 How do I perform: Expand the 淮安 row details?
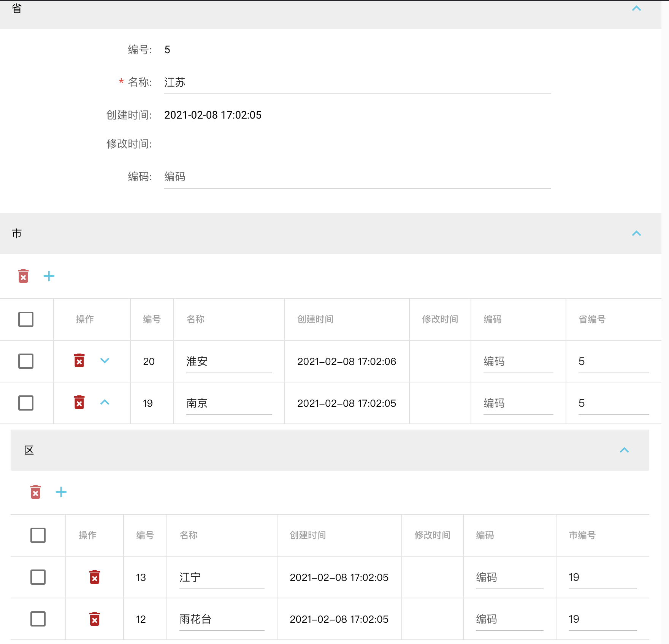[x=105, y=361]
